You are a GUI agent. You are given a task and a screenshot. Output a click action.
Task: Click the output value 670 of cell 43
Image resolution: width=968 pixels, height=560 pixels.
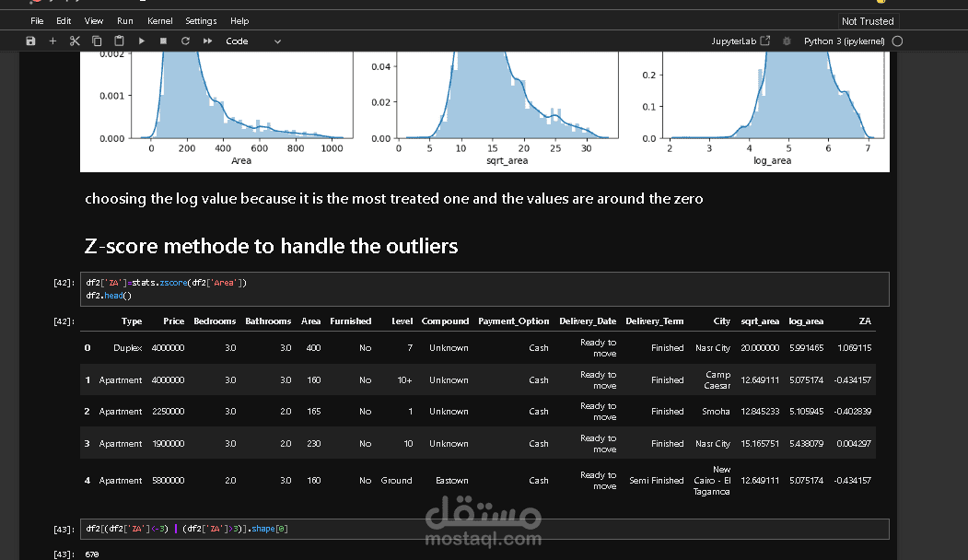pyautogui.click(x=92, y=554)
